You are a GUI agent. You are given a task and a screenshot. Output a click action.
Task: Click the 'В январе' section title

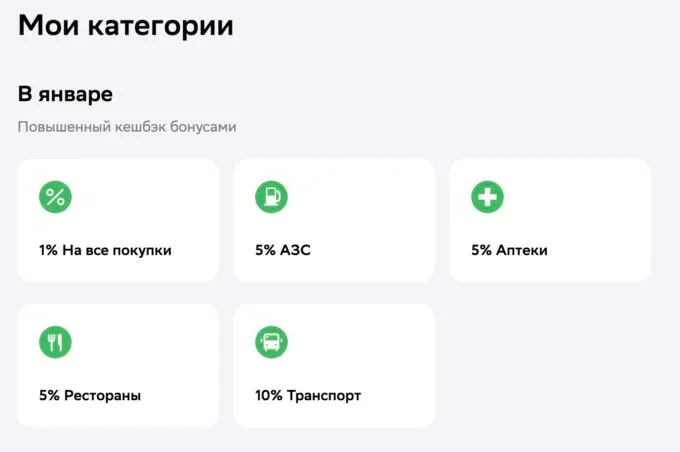65,94
